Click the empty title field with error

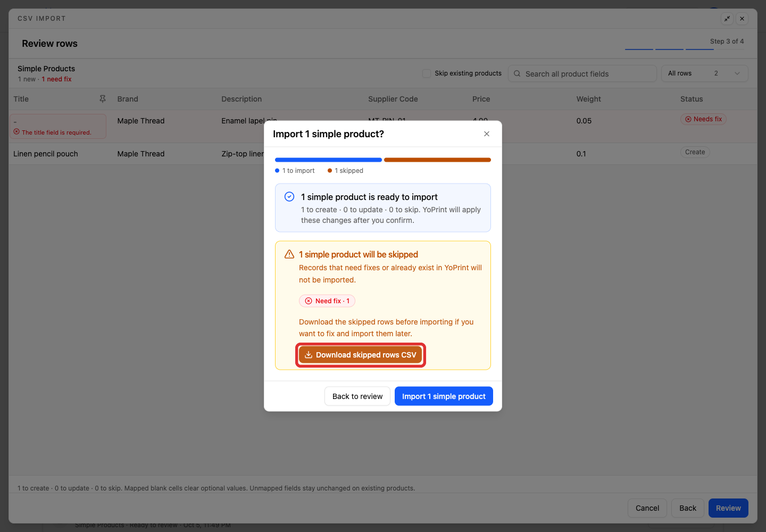point(58,126)
